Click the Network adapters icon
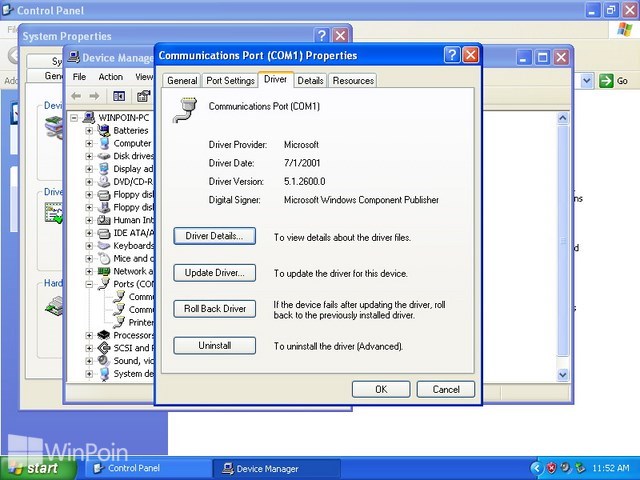The width and height of the screenshot is (640, 480). click(104, 271)
